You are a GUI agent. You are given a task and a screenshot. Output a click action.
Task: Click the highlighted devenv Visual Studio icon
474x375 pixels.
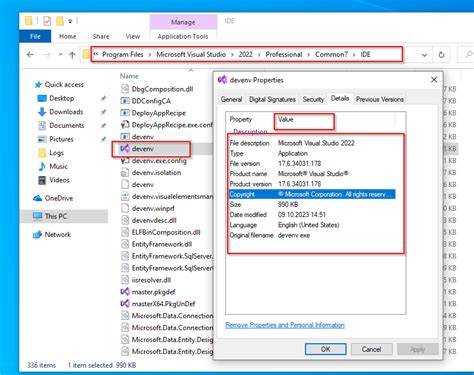click(125, 148)
